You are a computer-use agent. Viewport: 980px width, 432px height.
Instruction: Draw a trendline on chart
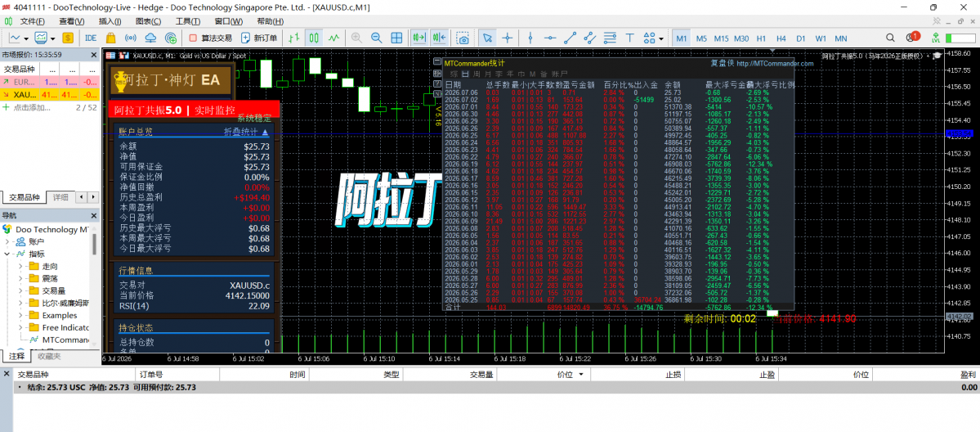[570, 38]
